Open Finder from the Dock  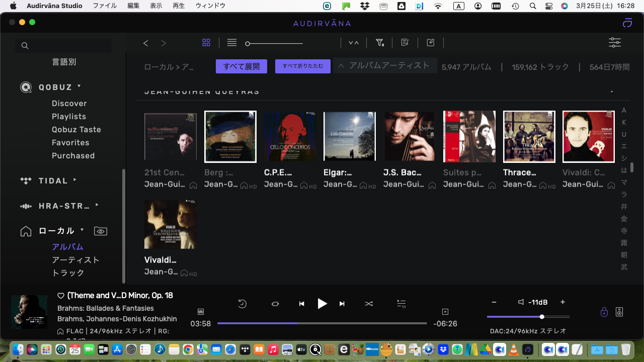[18, 349]
